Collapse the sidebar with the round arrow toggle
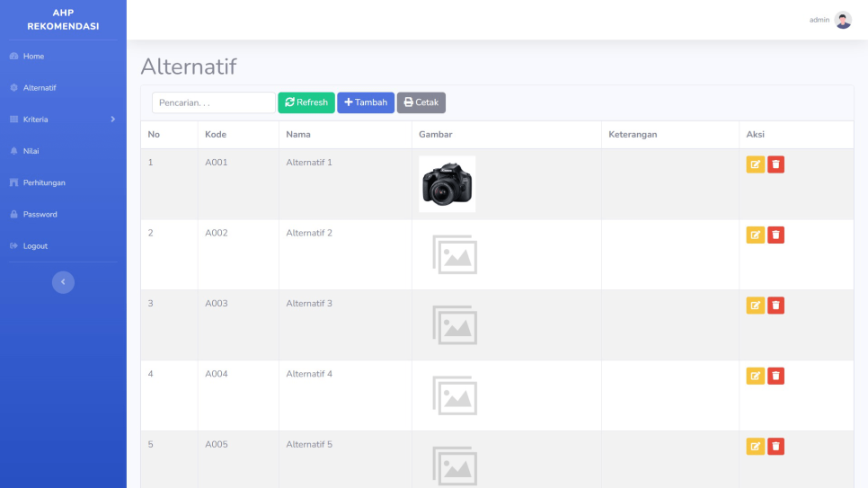 [x=63, y=282]
